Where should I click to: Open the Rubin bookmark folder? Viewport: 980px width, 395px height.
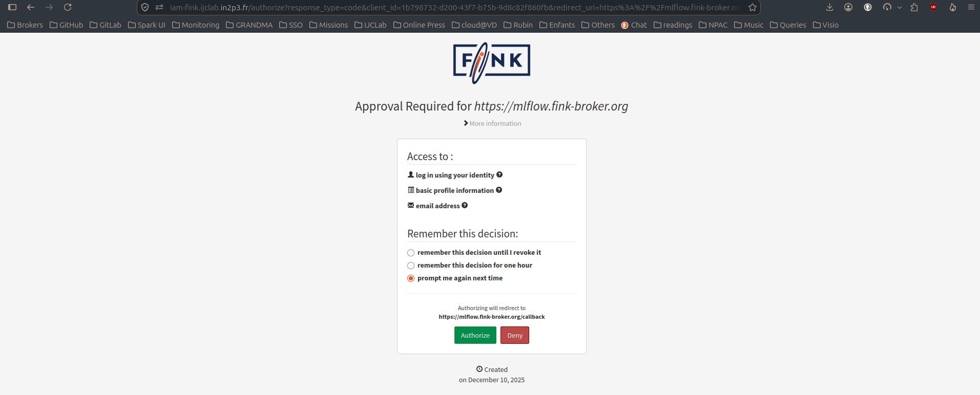point(518,25)
